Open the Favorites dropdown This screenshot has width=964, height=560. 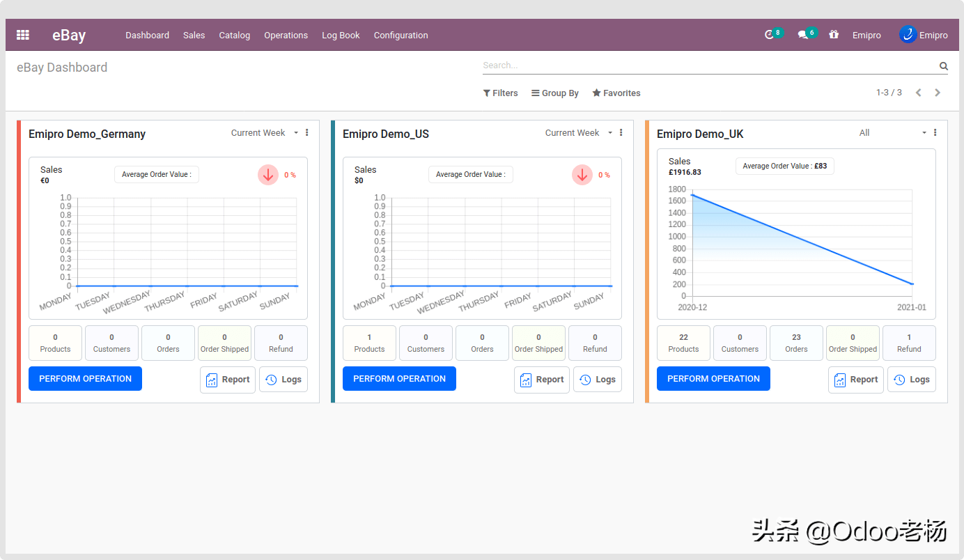tap(616, 93)
